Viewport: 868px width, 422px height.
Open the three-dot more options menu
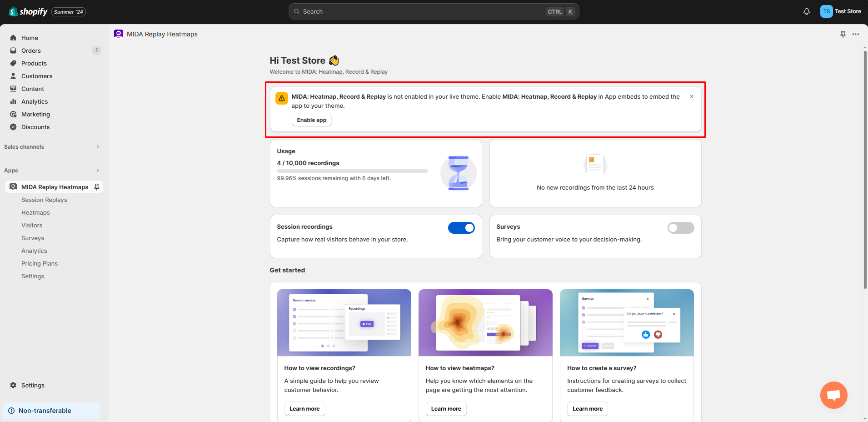tap(856, 34)
